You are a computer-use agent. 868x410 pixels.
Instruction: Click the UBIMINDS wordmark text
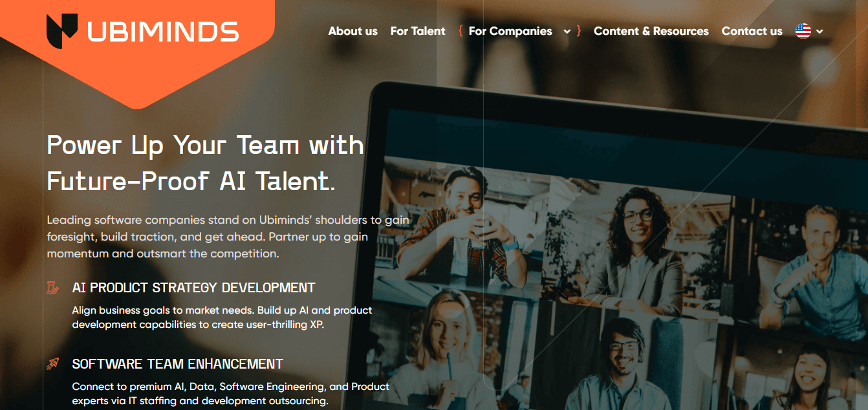(163, 32)
